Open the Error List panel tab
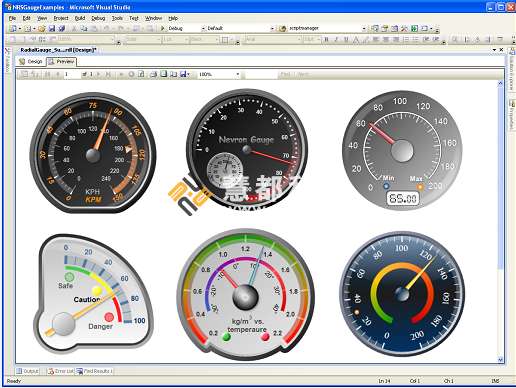This screenshot has height=388, width=516. (x=60, y=371)
